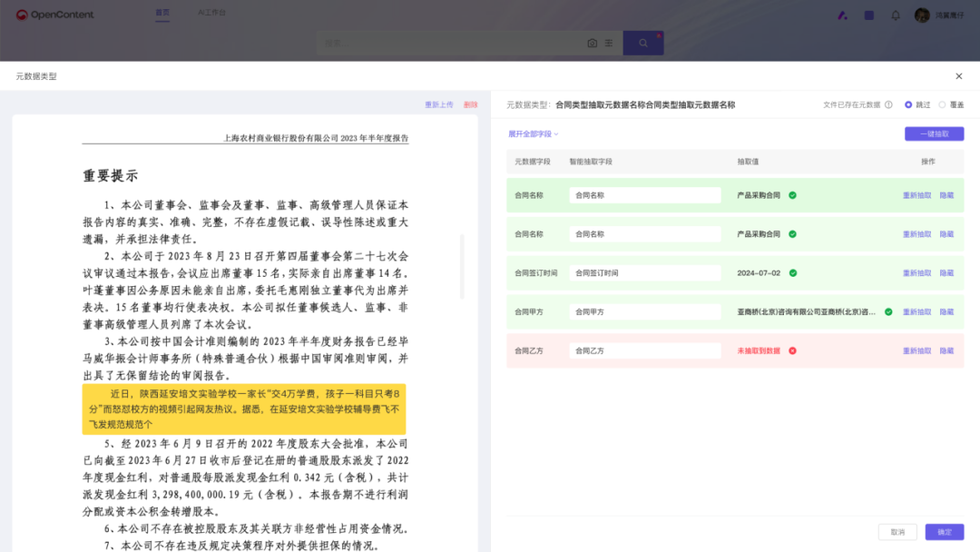Click the document preview vertical scrollbar
Viewport: 980px width, 552px height.
(463, 267)
